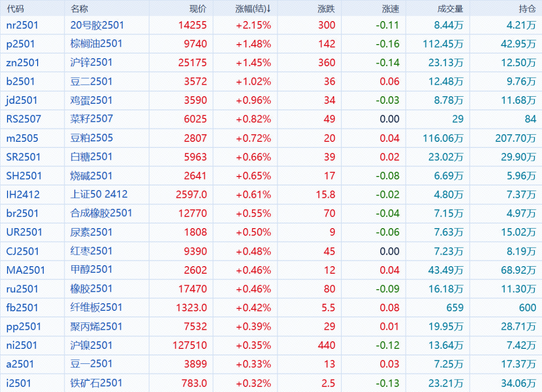Select 沪锌2501 contract name

(91, 63)
